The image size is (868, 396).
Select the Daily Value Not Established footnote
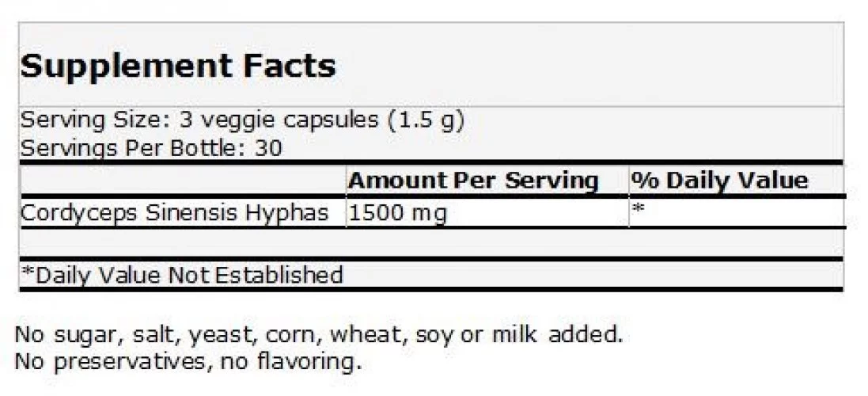(181, 274)
